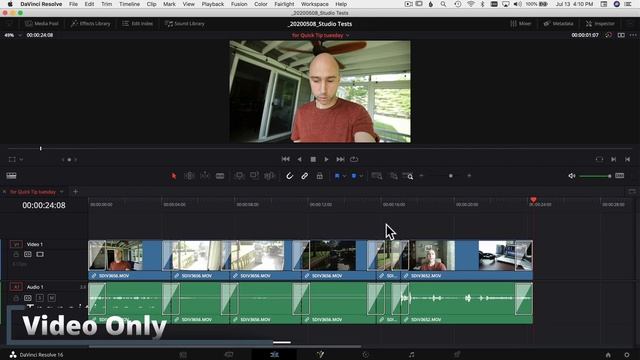
Task: Click Match Frame icon in viewer
Action: click(599, 159)
